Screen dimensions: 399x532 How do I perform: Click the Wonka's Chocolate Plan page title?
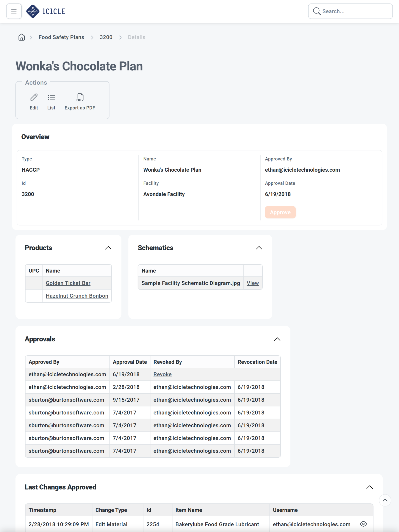tap(79, 66)
